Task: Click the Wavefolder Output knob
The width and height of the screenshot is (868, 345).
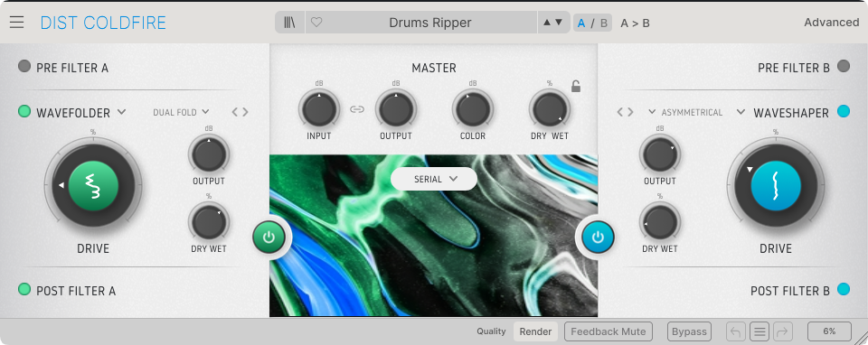Action: 209,154
